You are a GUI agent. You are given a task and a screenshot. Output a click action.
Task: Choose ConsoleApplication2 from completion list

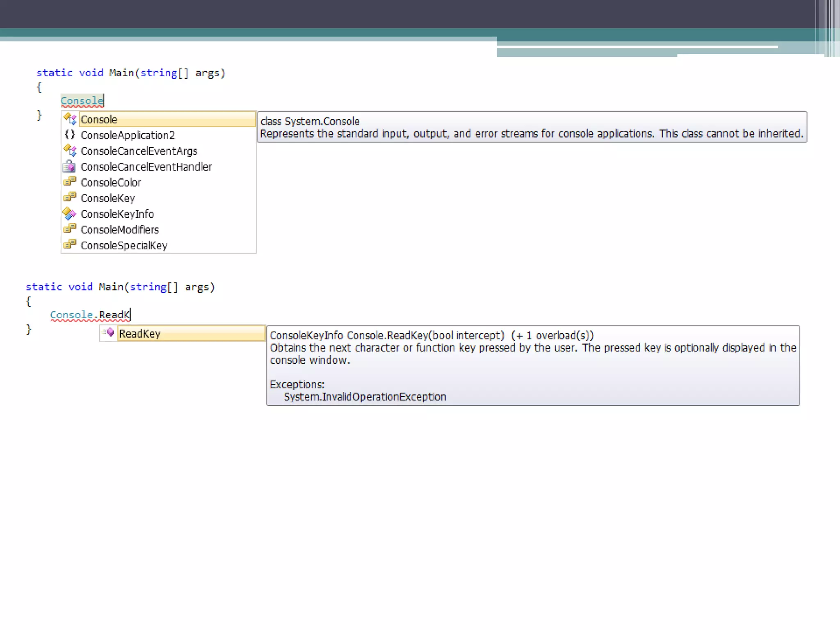[x=128, y=135]
